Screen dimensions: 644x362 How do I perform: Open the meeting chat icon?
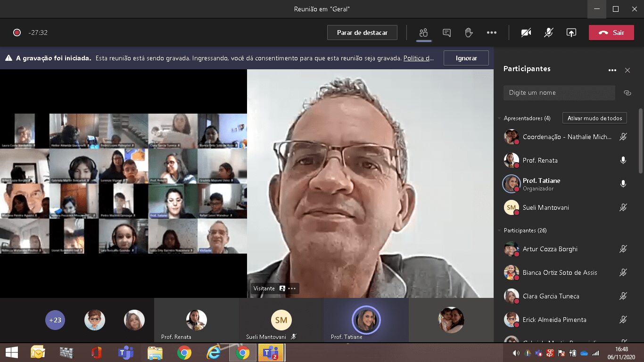[446, 33]
